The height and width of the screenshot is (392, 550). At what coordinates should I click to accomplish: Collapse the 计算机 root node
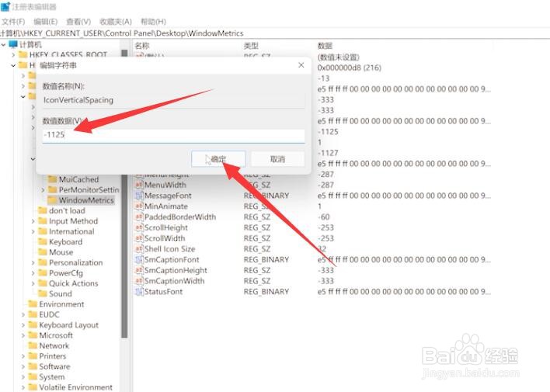pyautogui.click(x=4, y=45)
